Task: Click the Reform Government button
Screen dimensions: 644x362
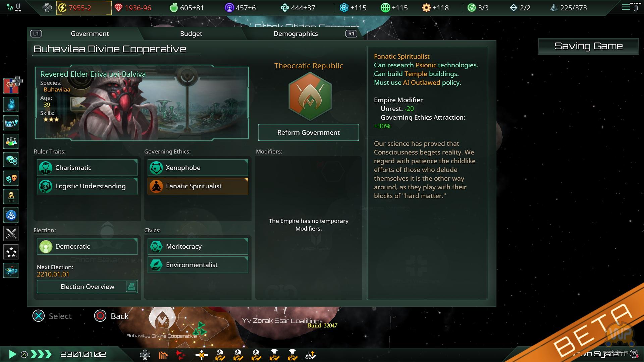Action: 309,132
